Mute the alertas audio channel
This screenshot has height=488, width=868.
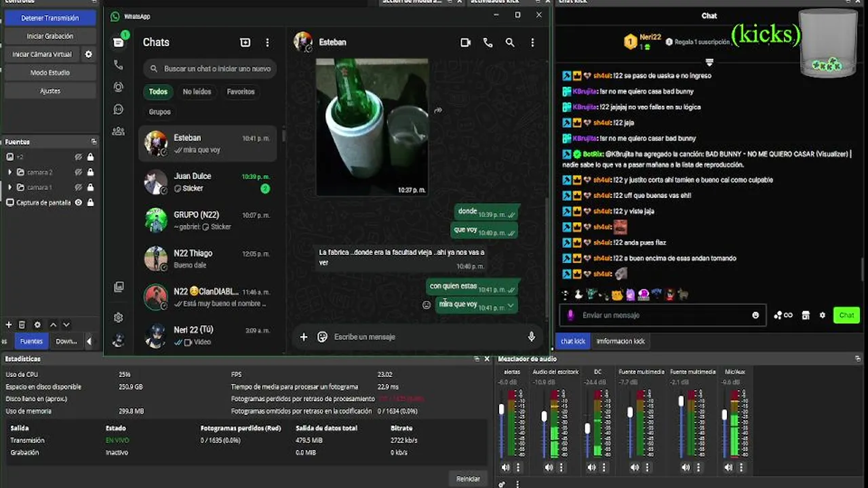tap(505, 468)
